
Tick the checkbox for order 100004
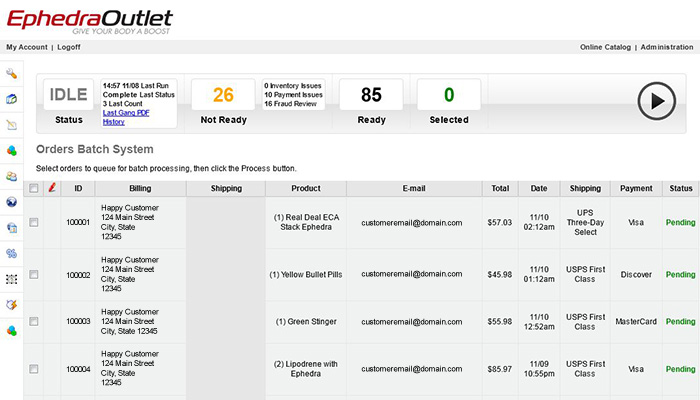point(34,369)
